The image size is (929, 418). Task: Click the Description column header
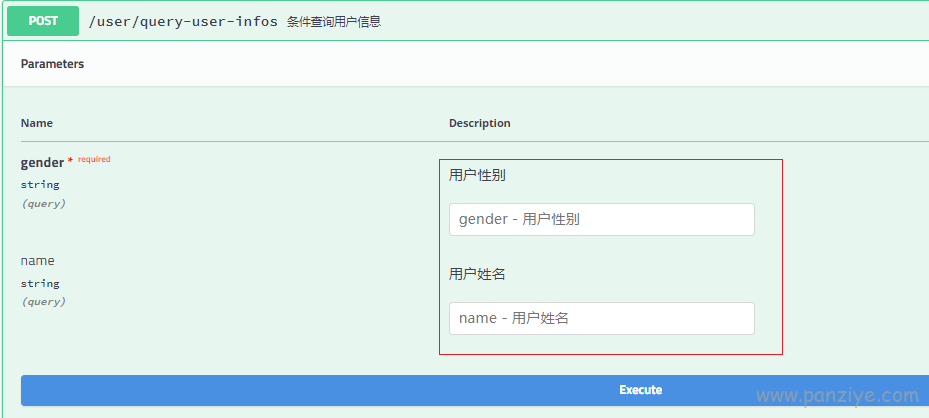click(x=479, y=123)
